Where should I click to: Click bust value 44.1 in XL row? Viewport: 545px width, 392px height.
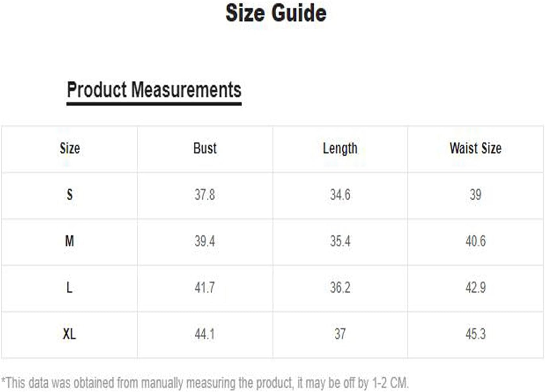[205, 334]
